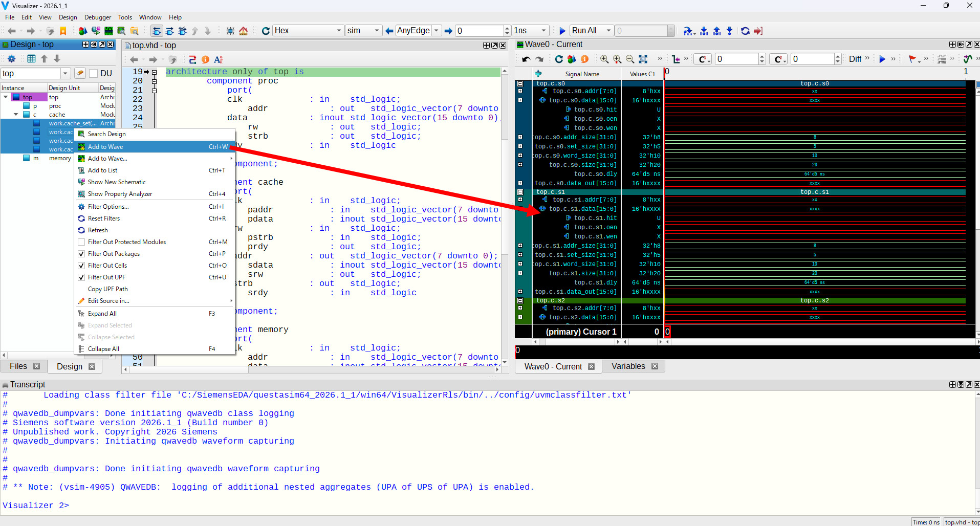Click the (primary) Cursor 1 marker in timeline
This screenshot has width=980, height=526.
coord(667,332)
